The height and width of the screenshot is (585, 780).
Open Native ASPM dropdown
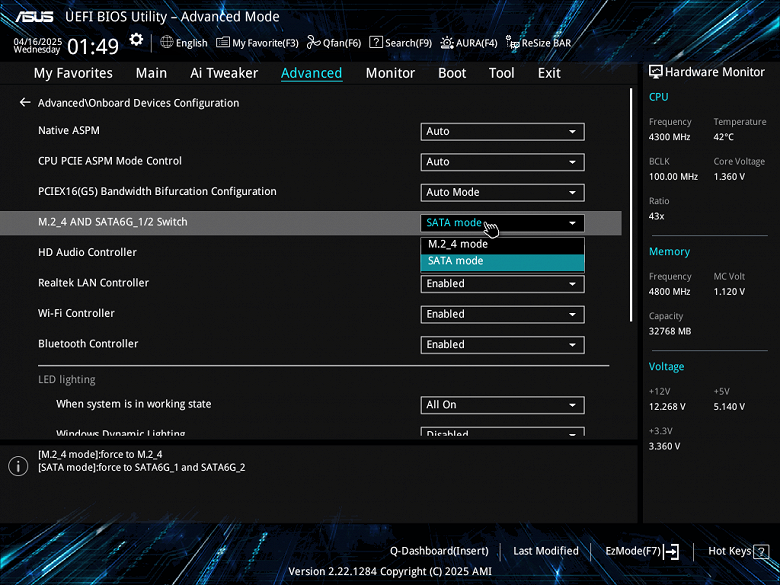coord(502,131)
